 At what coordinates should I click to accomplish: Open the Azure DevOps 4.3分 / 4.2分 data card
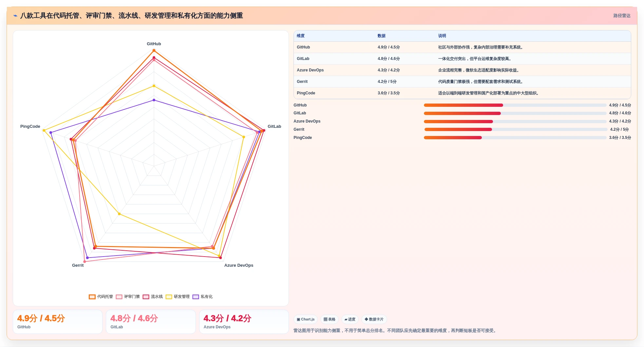tap(244, 322)
